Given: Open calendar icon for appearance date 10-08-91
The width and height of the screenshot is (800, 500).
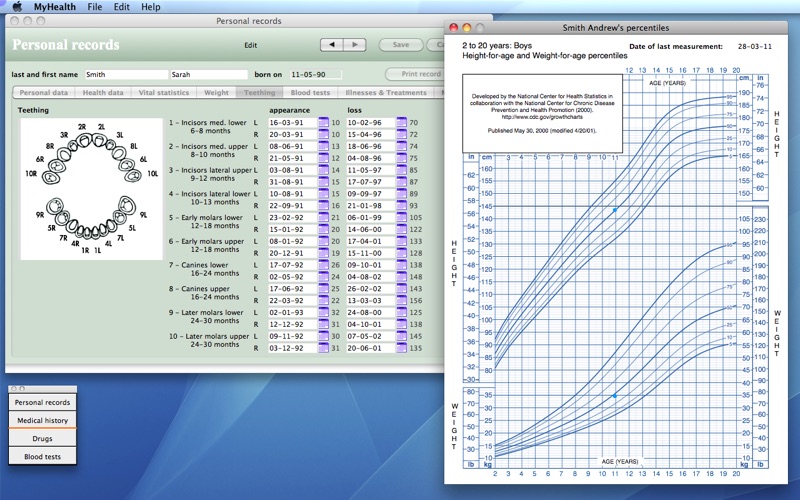Looking at the screenshot, I should point(323,194).
